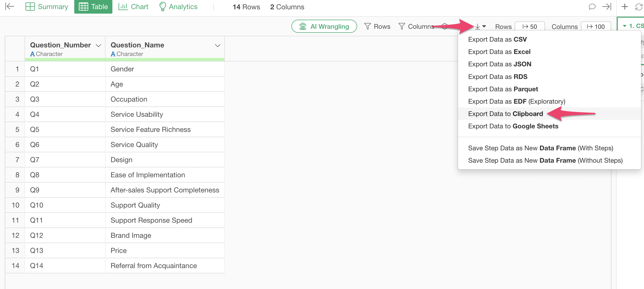Open the Analytics tab
Image resolution: width=644 pixels, height=289 pixels.
[178, 7]
